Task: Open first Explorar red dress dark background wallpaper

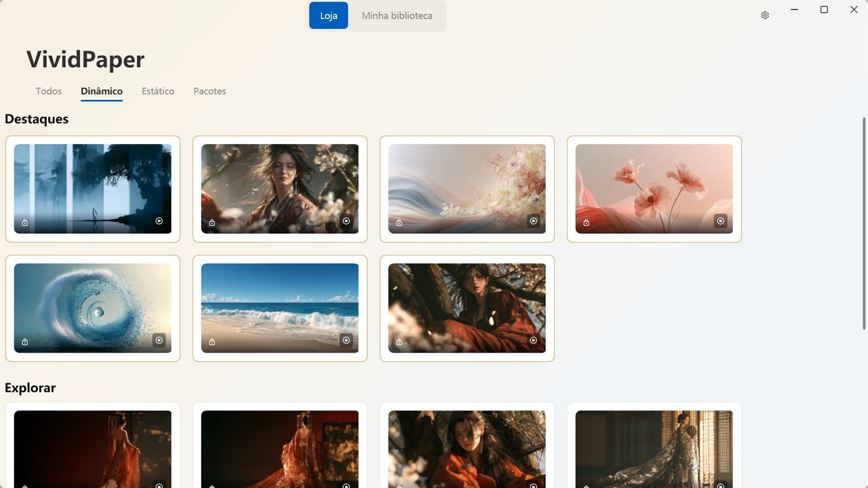Action: click(93, 449)
